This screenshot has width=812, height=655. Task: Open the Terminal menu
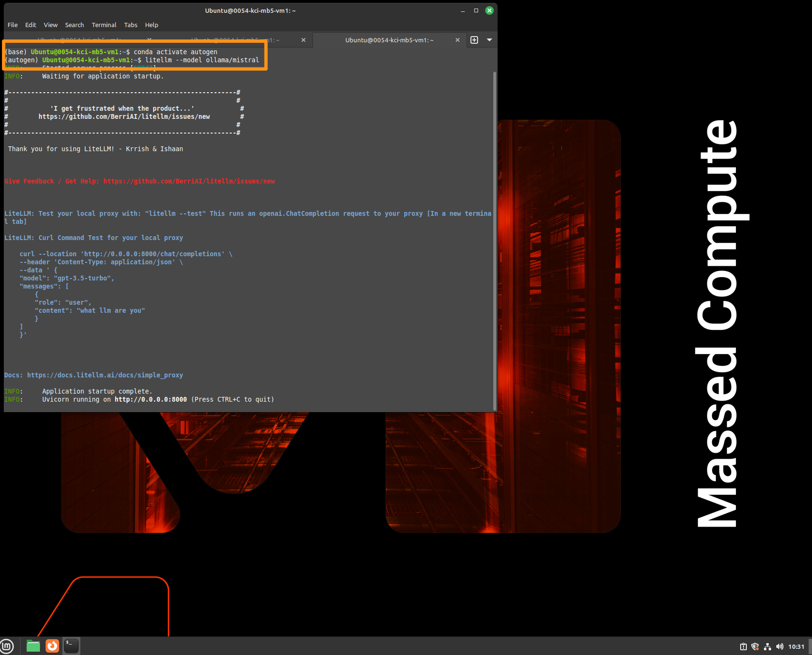click(x=104, y=25)
